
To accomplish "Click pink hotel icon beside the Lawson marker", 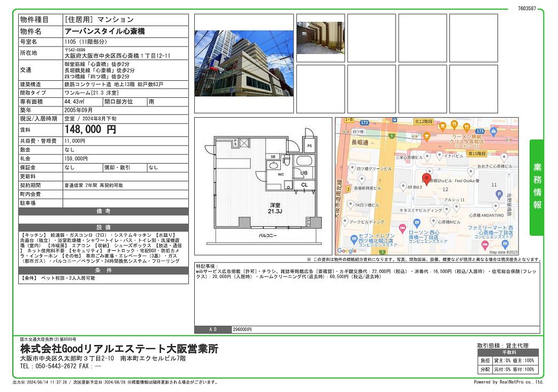I will pyautogui.click(x=402, y=228).
